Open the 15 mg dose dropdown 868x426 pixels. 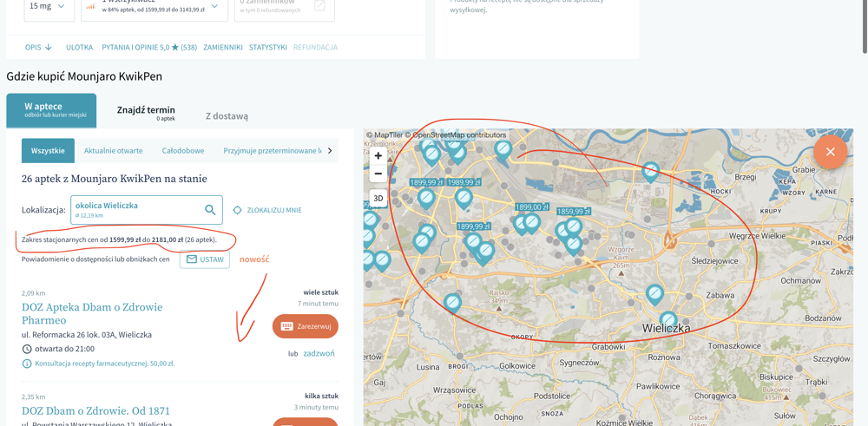click(x=49, y=7)
